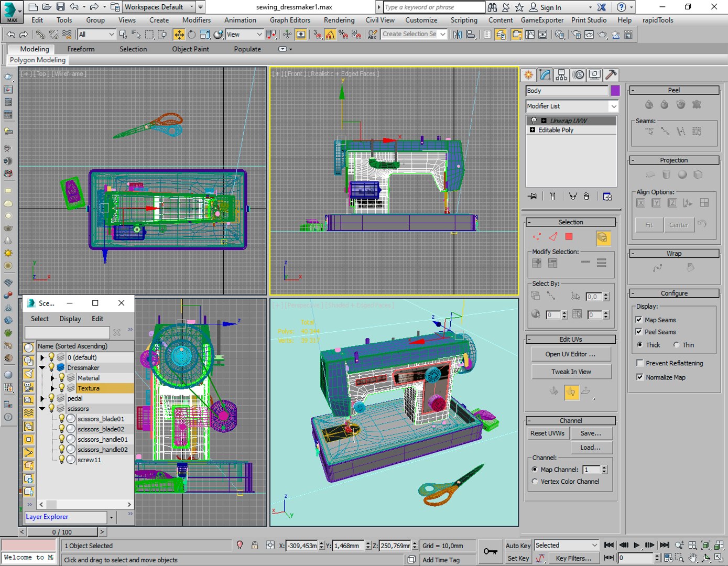The image size is (728, 566).
Task: Click the Body object color swatch
Action: coord(615,91)
